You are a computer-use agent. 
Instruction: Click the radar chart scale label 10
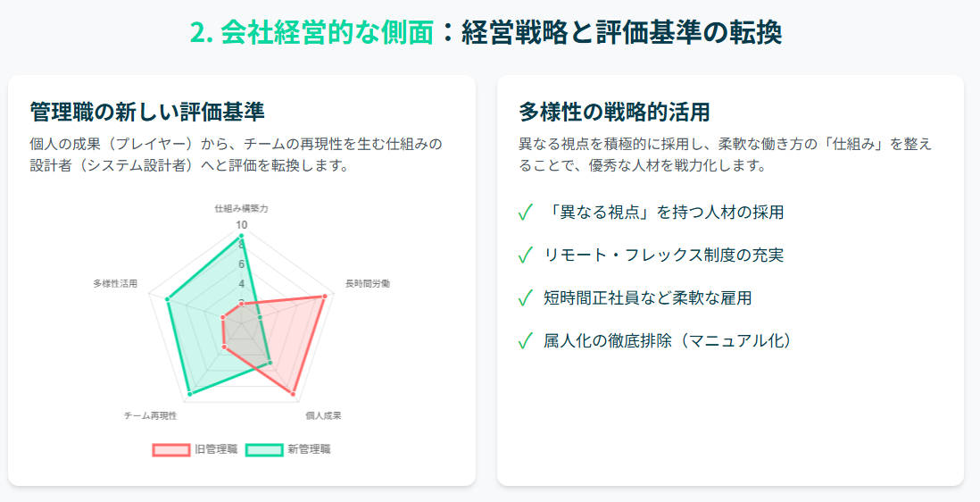pyautogui.click(x=241, y=225)
